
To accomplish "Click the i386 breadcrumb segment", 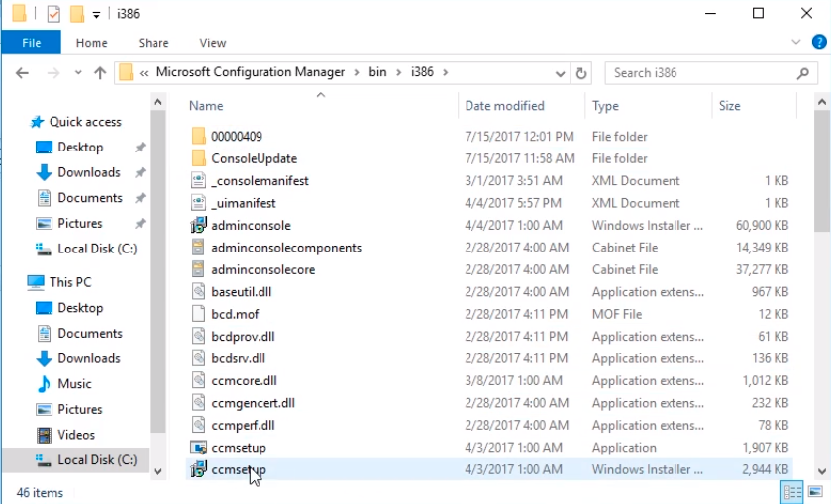I will coord(422,72).
